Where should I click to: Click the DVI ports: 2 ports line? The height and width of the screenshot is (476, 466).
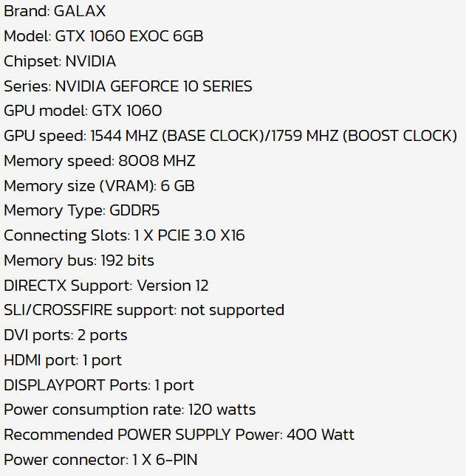click(66, 336)
